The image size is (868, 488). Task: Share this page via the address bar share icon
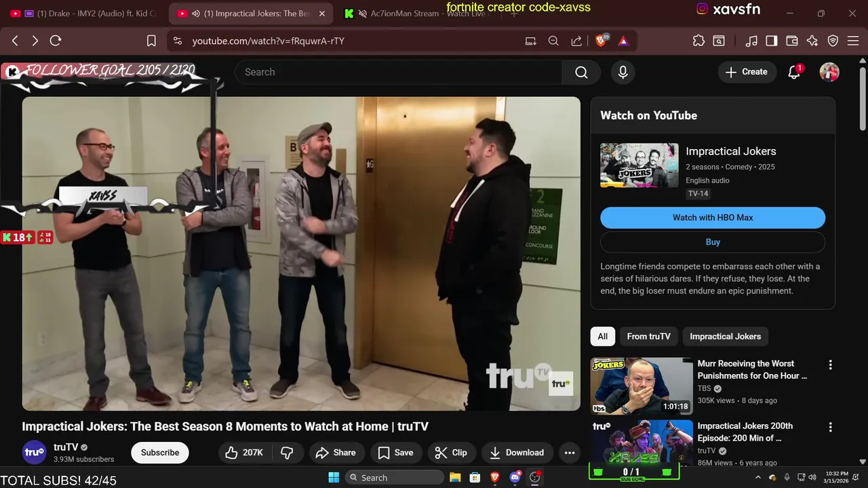576,41
